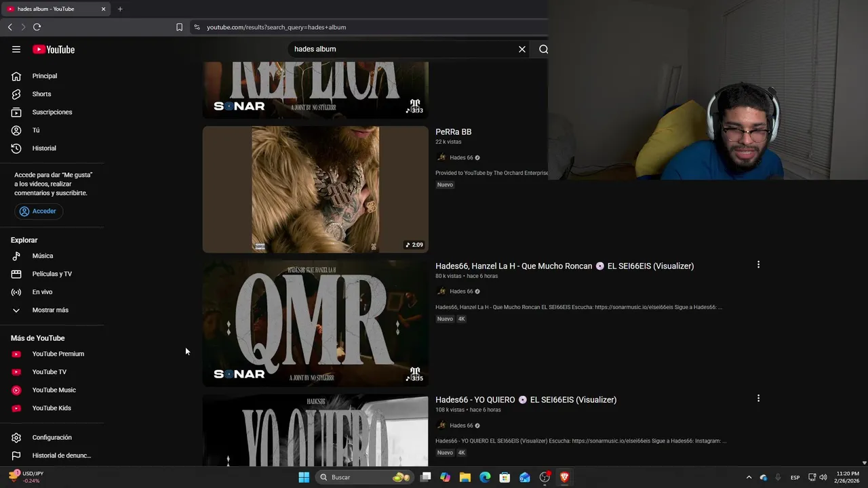Open File Explorer from the taskbar
The height and width of the screenshot is (488, 868).
pos(465,477)
